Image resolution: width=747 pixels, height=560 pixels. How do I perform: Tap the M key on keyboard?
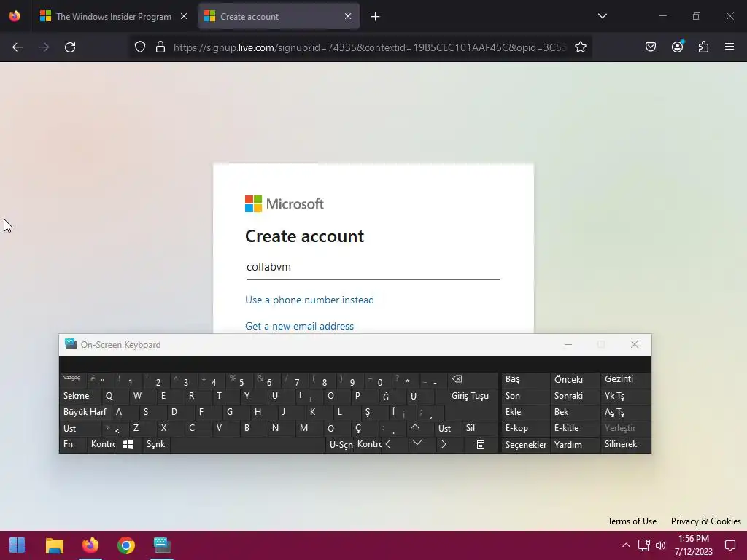[x=309, y=428]
